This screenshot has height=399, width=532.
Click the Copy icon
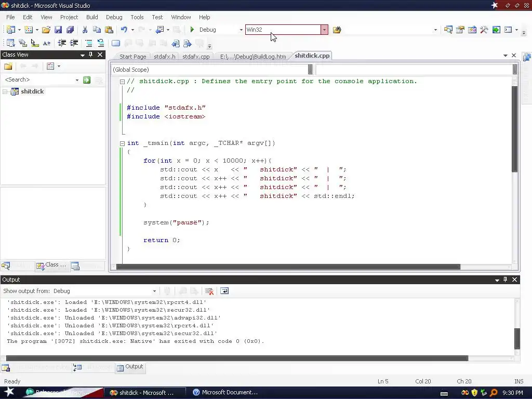[x=97, y=30]
